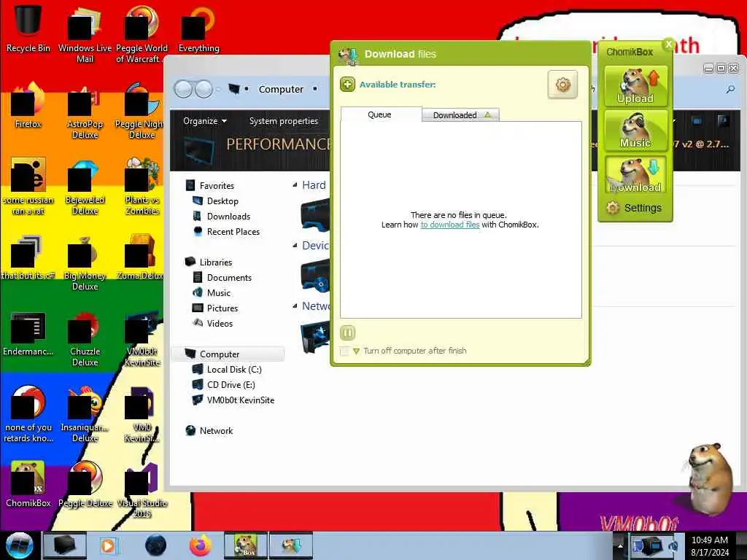747x560 pixels.
Task: Click the gear settings button in Download files
Action: click(562, 85)
